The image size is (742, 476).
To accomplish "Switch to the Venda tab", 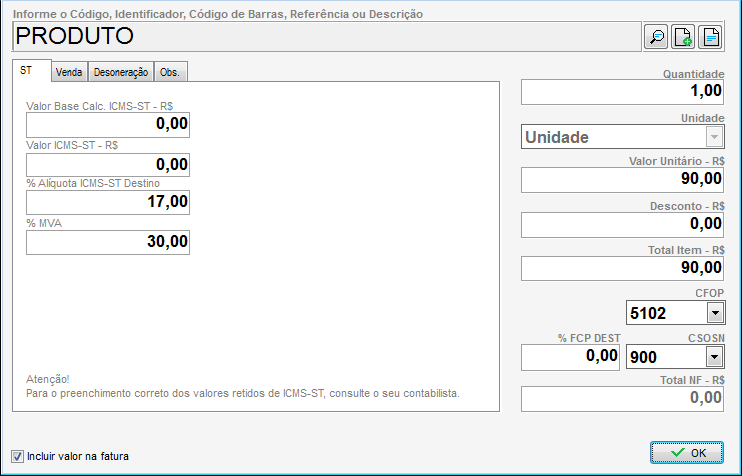I will 69,72.
